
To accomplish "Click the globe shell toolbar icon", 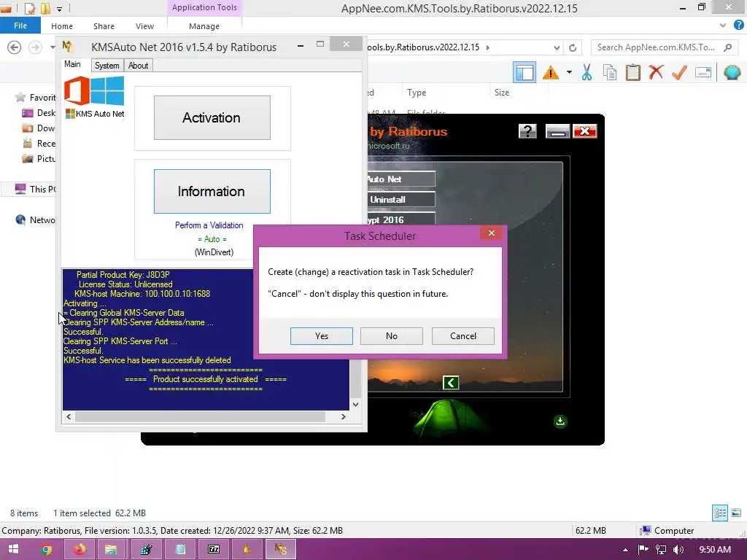I will click(732, 72).
